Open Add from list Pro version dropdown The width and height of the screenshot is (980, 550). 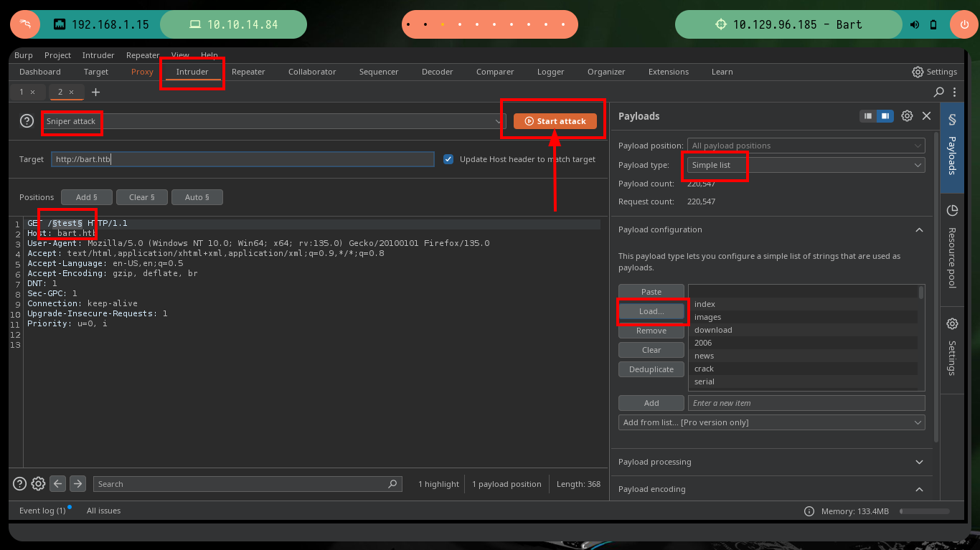click(x=771, y=422)
